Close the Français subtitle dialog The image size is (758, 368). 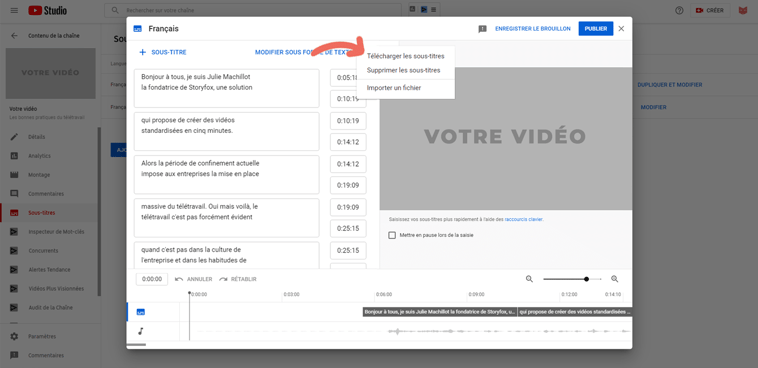tap(621, 29)
